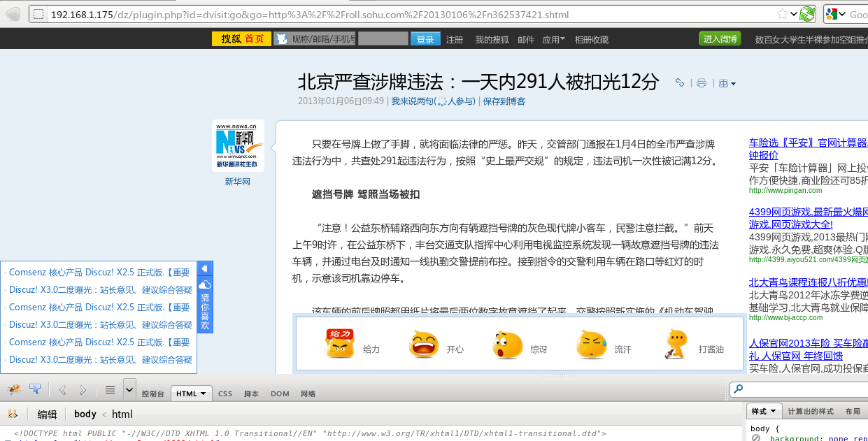868x441 pixels.
Task: Collapse the 猜你喜欢 sidebar with double-arrow
Action: (x=205, y=269)
